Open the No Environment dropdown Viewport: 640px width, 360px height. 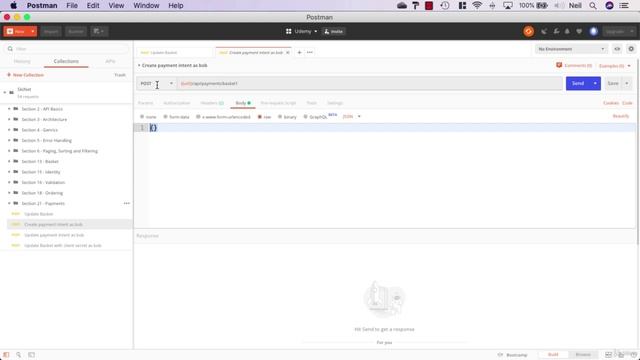tap(571, 49)
